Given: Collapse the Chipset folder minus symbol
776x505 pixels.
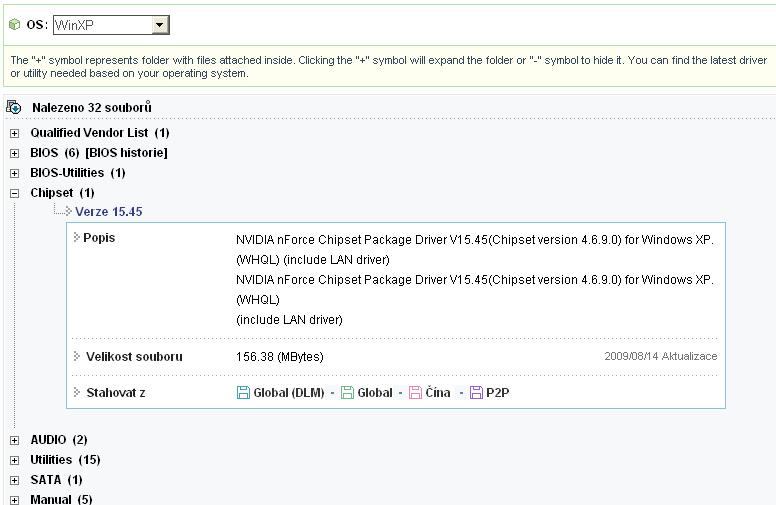Looking at the screenshot, I should [14, 193].
